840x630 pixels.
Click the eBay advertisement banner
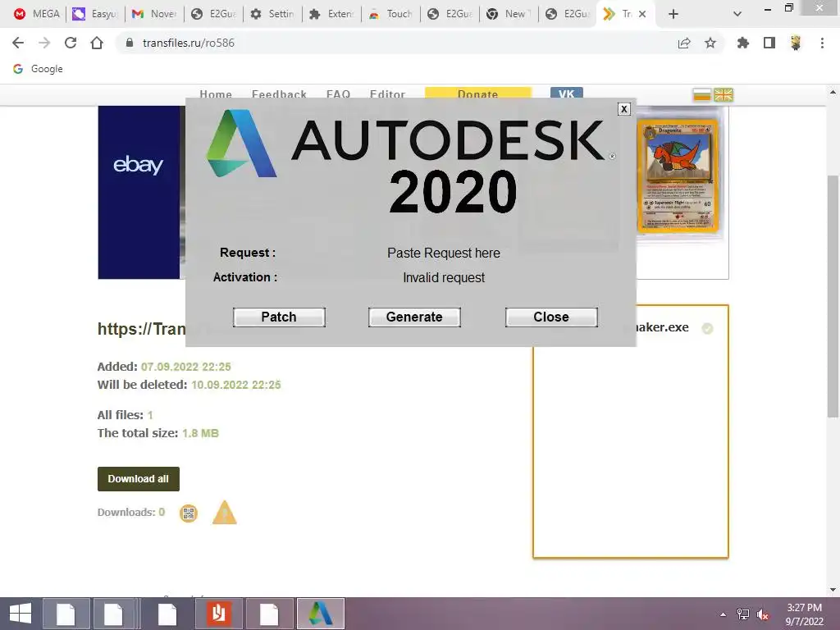pos(139,192)
